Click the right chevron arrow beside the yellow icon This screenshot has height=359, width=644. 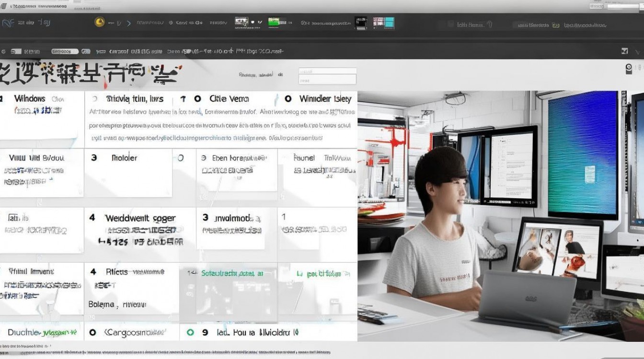coord(128,22)
